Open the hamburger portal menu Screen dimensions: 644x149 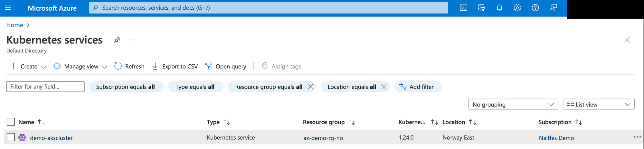(8, 8)
